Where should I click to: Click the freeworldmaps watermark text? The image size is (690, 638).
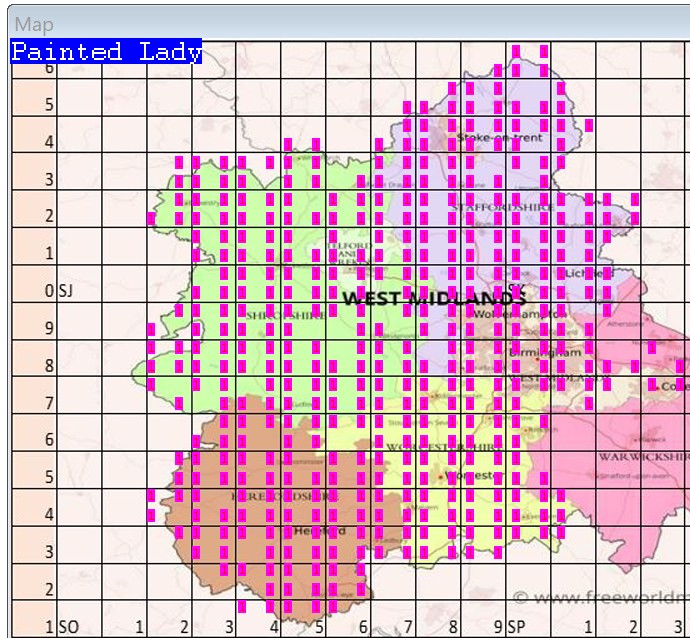600,598
